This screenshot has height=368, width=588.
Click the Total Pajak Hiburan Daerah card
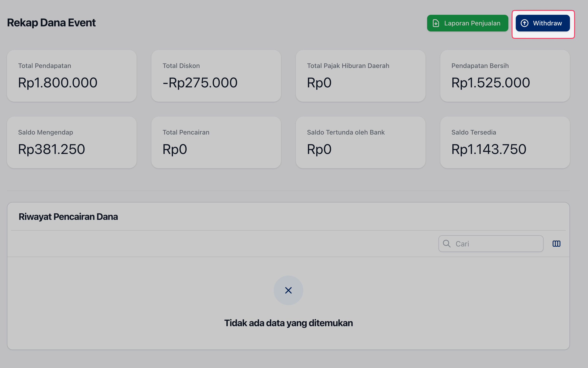(360, 76)
